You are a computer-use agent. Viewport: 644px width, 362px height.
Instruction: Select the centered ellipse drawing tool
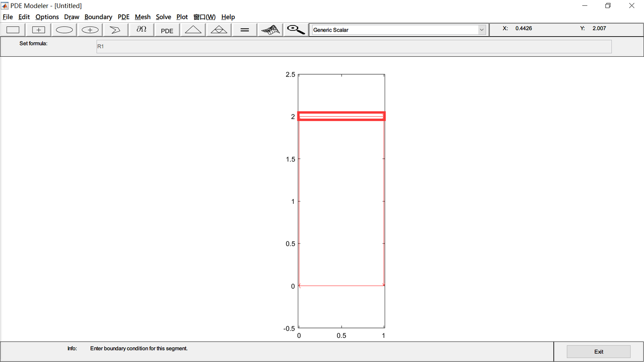pos(89,29)
